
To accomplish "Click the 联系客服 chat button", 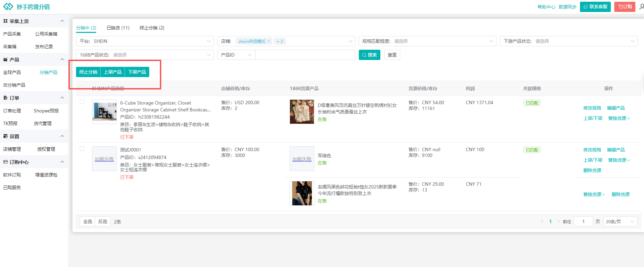I will (595, 7).
